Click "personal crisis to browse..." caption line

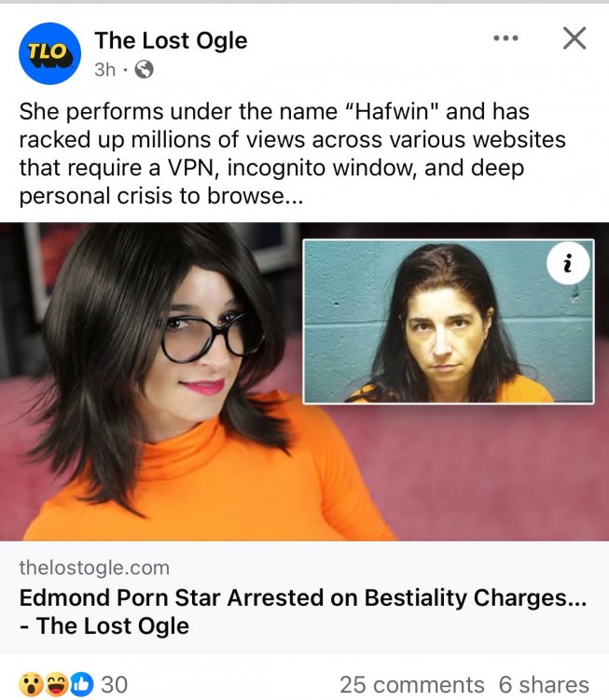pos(161,196)
